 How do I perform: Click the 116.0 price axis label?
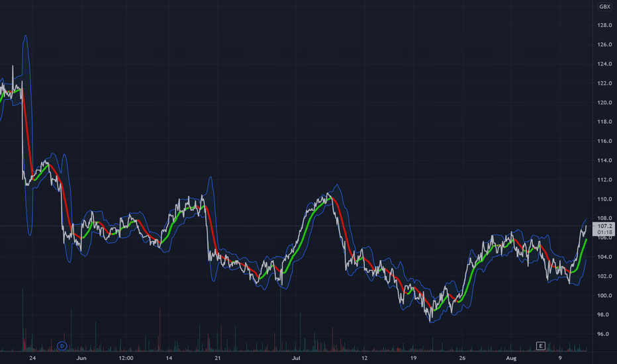(604, 141)
